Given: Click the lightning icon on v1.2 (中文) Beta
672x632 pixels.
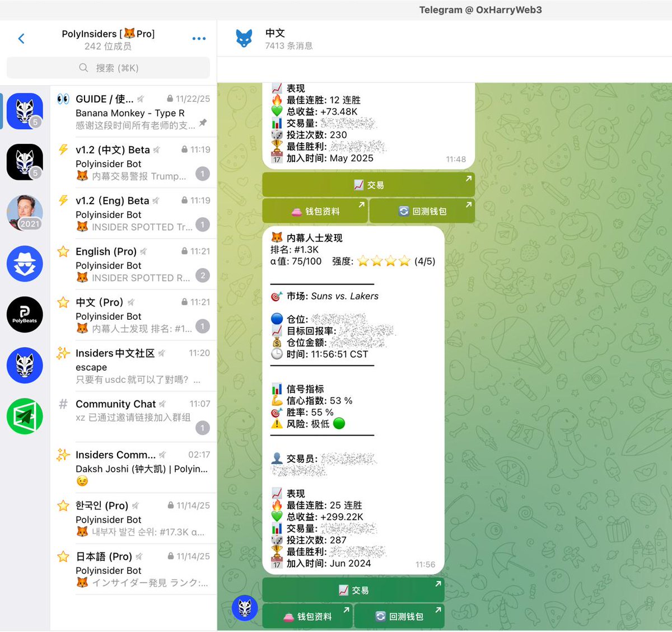Looking at the screenshot, I should point(63,149).
